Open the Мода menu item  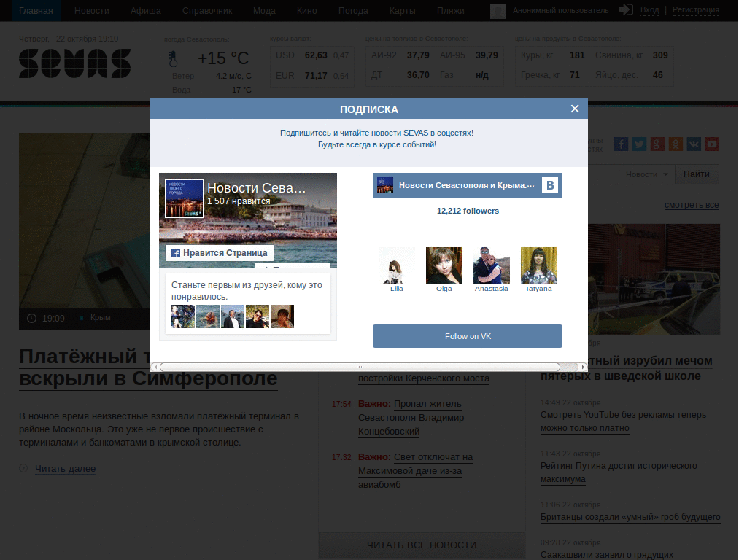point(264,10)
